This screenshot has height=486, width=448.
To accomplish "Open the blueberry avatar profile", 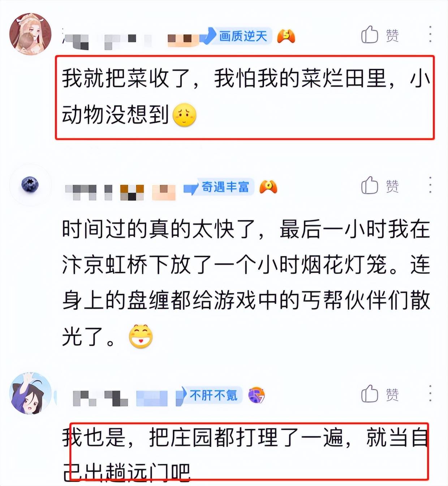I will (30, 184).
